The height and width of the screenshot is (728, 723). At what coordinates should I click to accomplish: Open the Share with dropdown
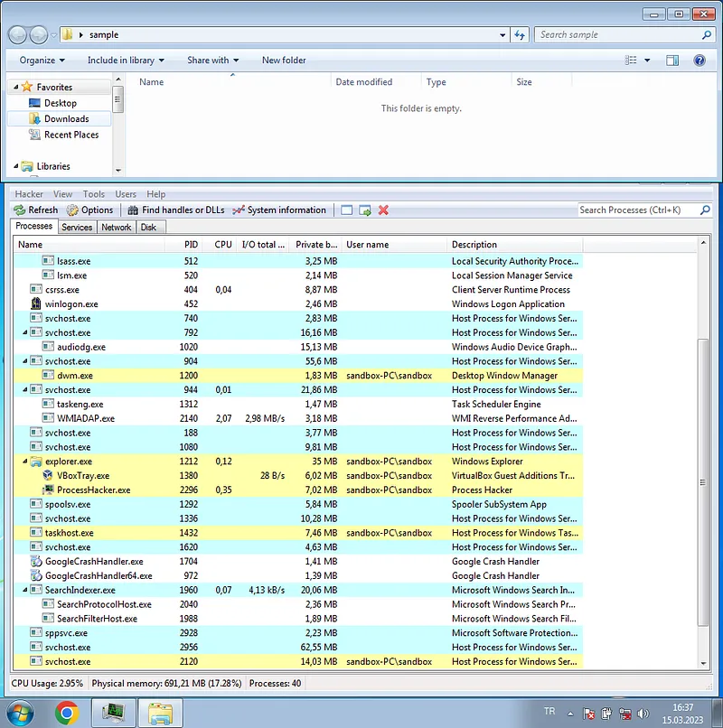(x=212, y=61)
